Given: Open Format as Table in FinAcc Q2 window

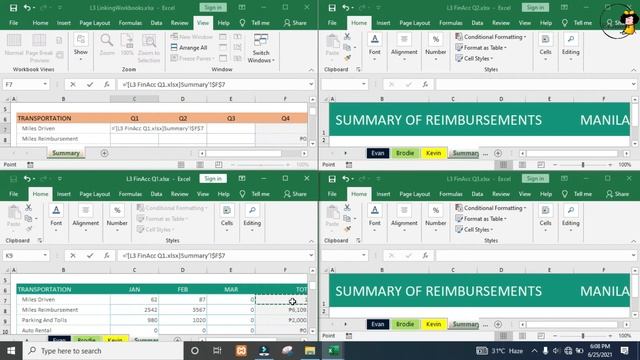Looking at the screenshot, I should point(481,48).
